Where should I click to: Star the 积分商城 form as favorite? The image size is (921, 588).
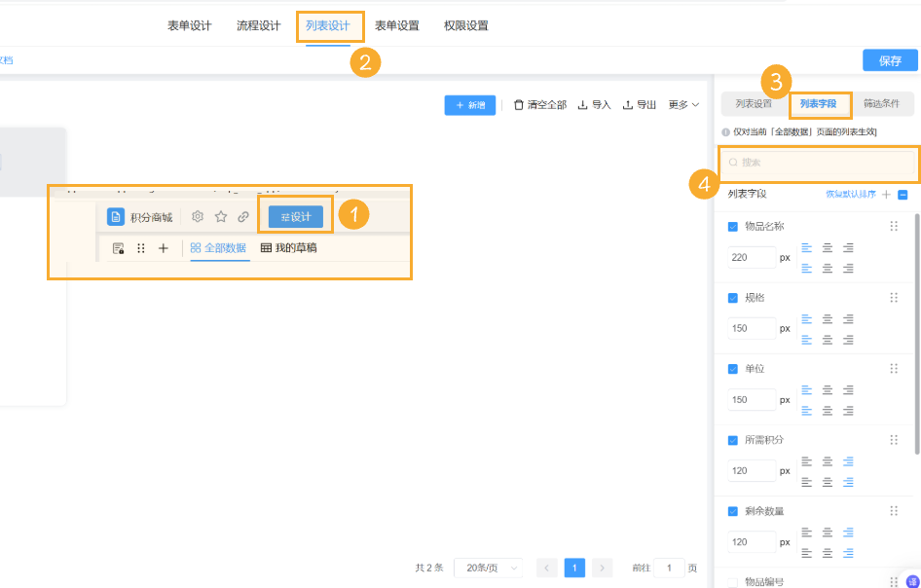[x=219, y=216]
